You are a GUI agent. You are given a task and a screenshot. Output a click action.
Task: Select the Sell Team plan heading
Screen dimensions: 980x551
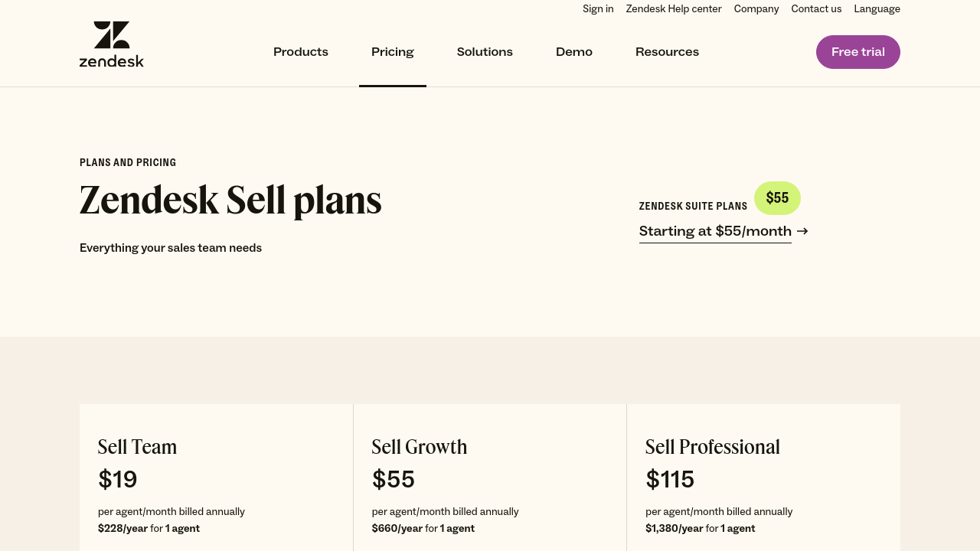click(x=138, y=447)
